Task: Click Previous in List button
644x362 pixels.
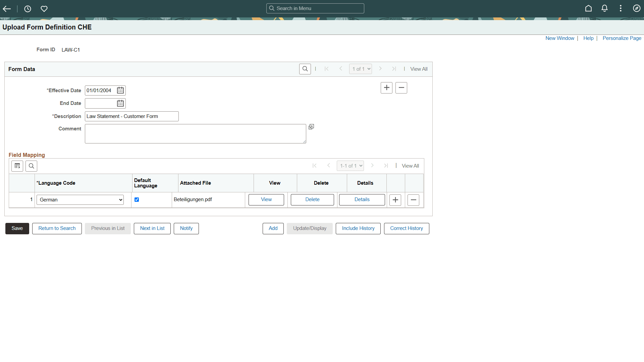Action: click(108, 229)
